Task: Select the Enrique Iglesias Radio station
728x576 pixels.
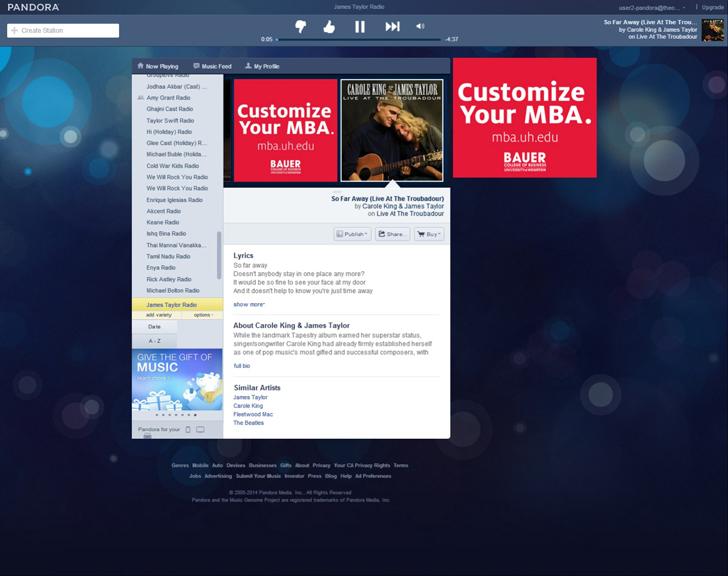Action: 175,200
